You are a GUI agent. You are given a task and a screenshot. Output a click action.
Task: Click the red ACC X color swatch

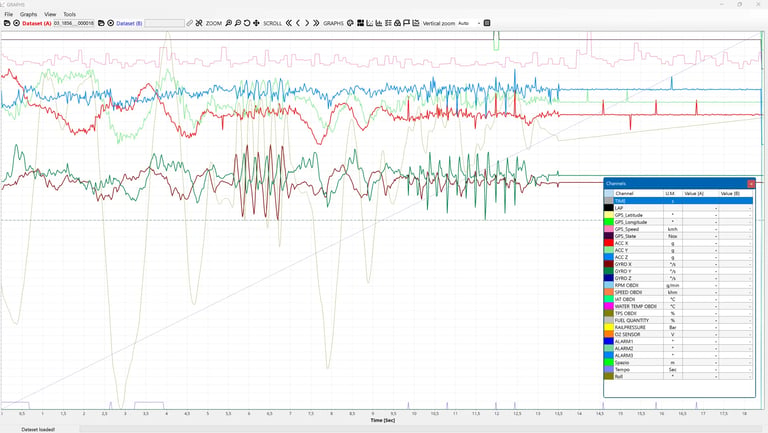609,243
